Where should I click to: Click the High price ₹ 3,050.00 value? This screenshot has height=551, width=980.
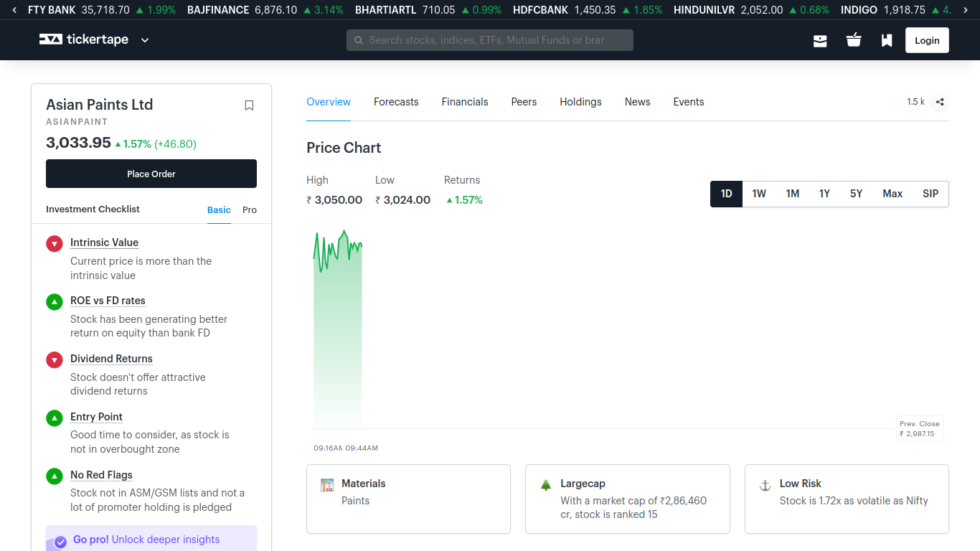click(x=334, y=200)
